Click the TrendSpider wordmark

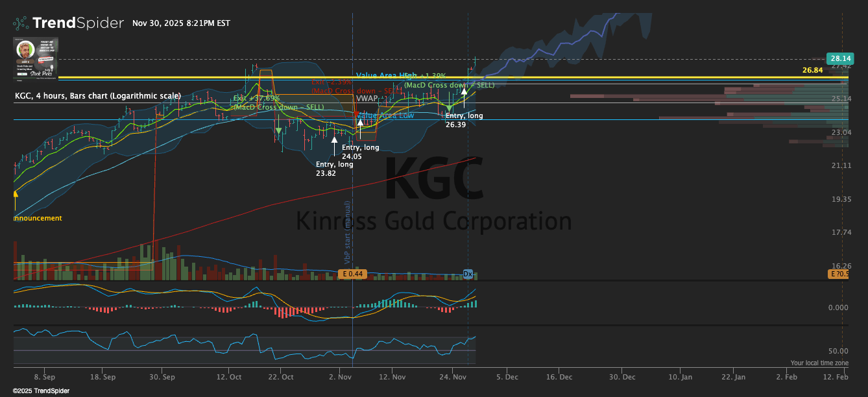pos(78,23)
